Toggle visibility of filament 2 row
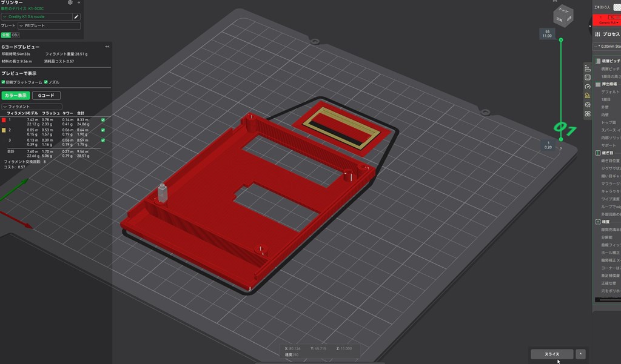This screenshot has width=621, height=364. click(x=103, y=130)
